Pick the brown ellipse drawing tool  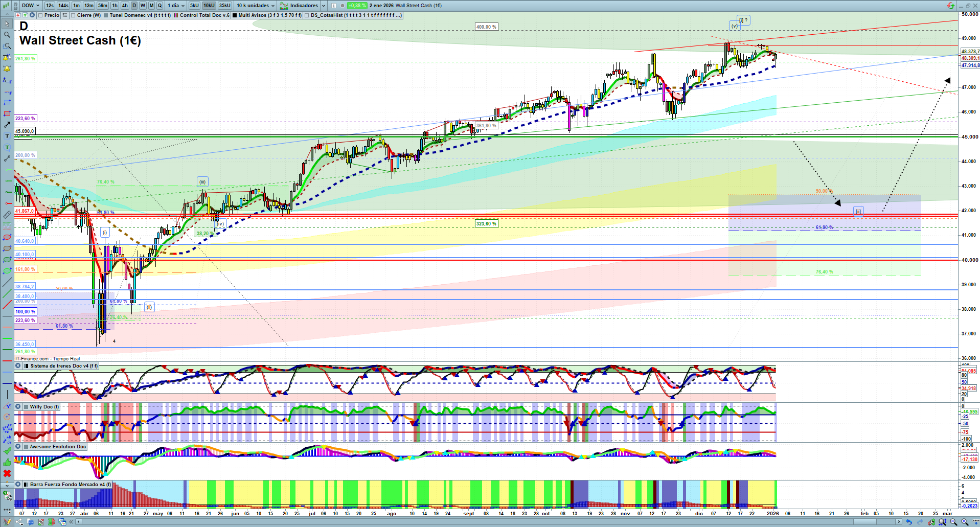[x=7, y=248]
